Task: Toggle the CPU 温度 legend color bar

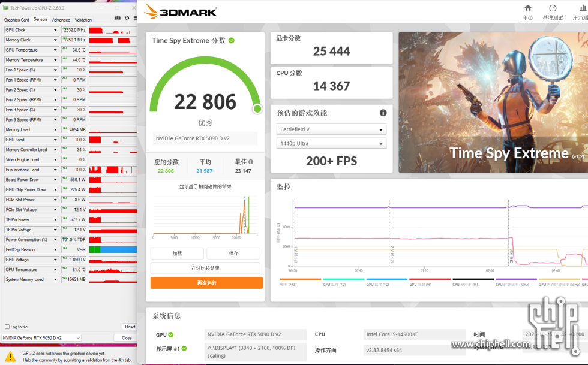Action: coord(343,279)
